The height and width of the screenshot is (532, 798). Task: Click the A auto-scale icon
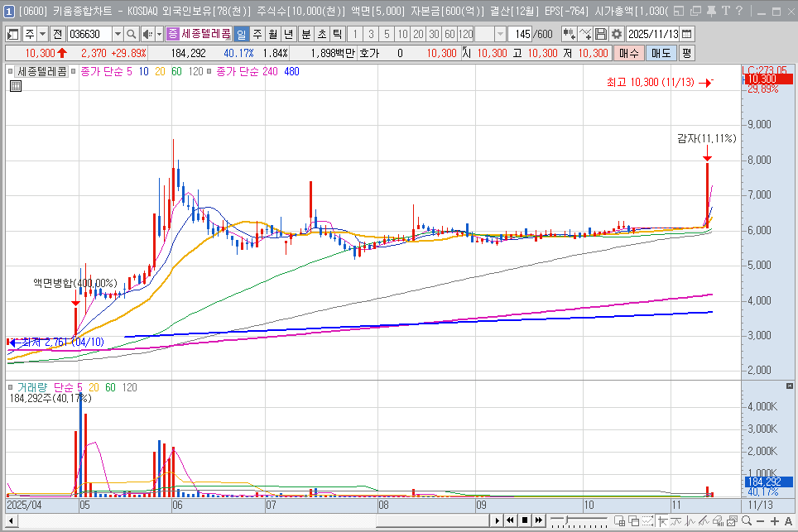(788, 521)
